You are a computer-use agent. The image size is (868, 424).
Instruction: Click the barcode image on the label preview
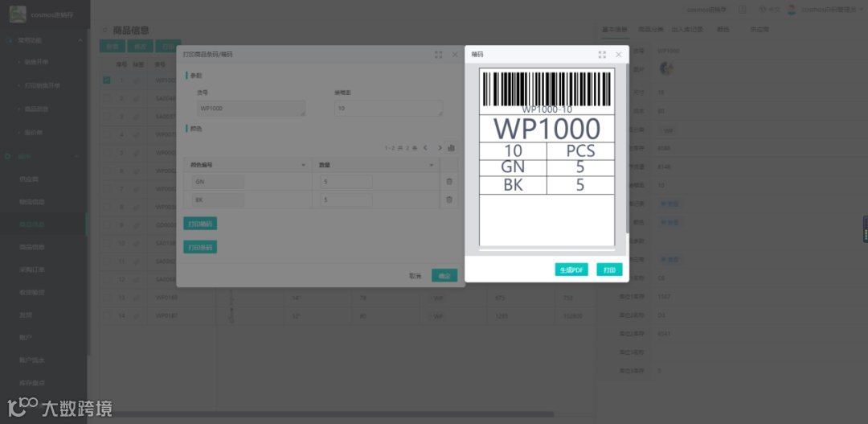point(547,89)
